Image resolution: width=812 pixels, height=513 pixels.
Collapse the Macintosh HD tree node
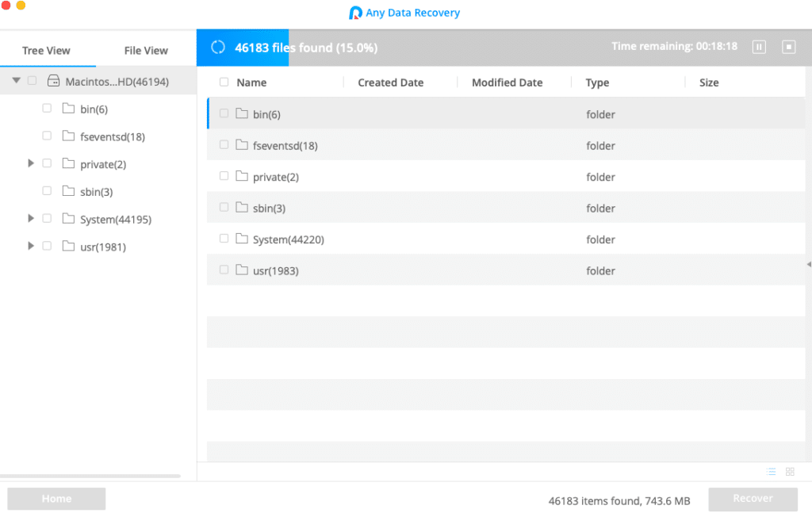click(x=16, y=80)
